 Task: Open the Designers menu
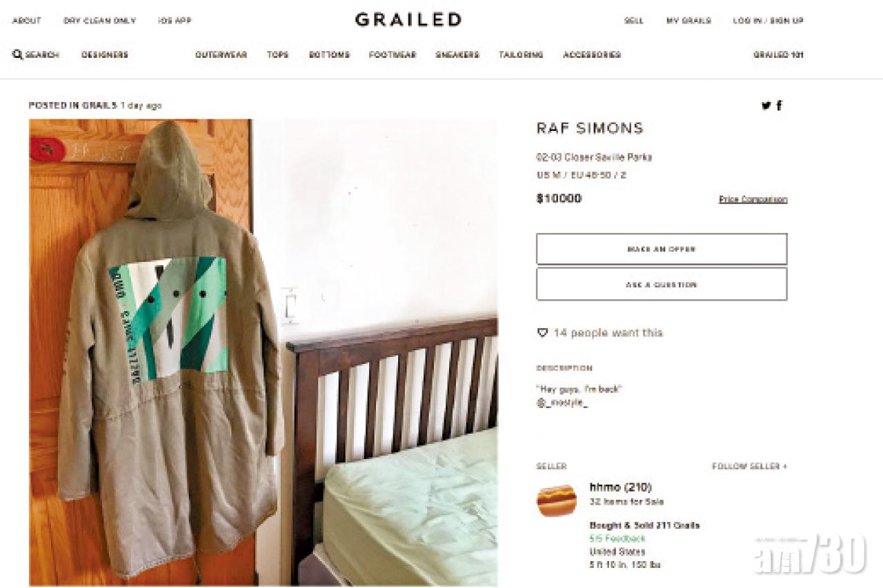point(105,54)
